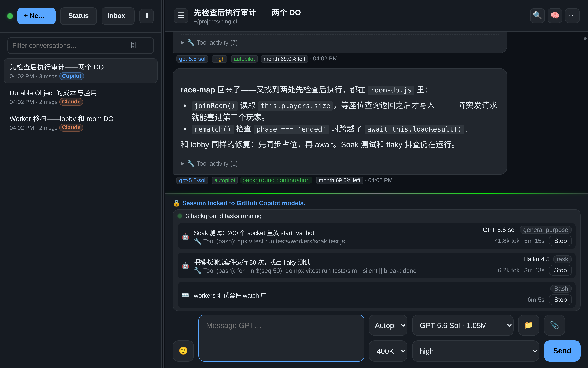588x368 pixels.
Task: Focus the Message GPT text box
Action: tap(281, 338)
